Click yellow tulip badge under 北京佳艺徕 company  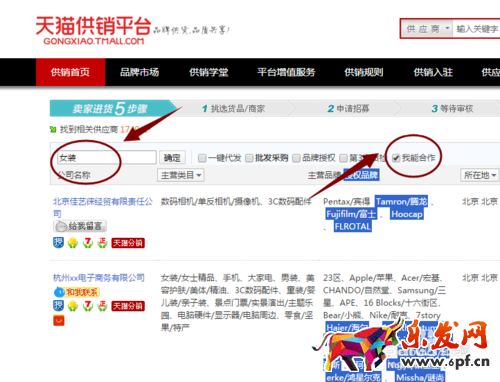tap(73, 243)
